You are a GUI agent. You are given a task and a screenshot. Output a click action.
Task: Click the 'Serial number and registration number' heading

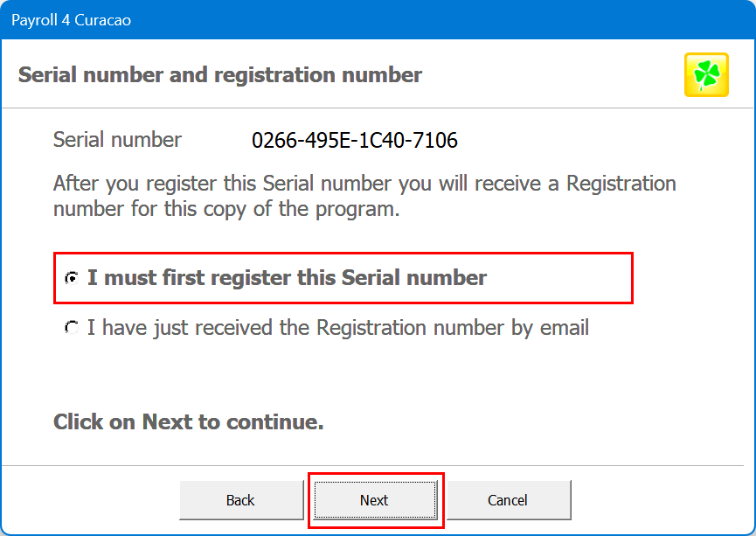[x=220, y=75]
